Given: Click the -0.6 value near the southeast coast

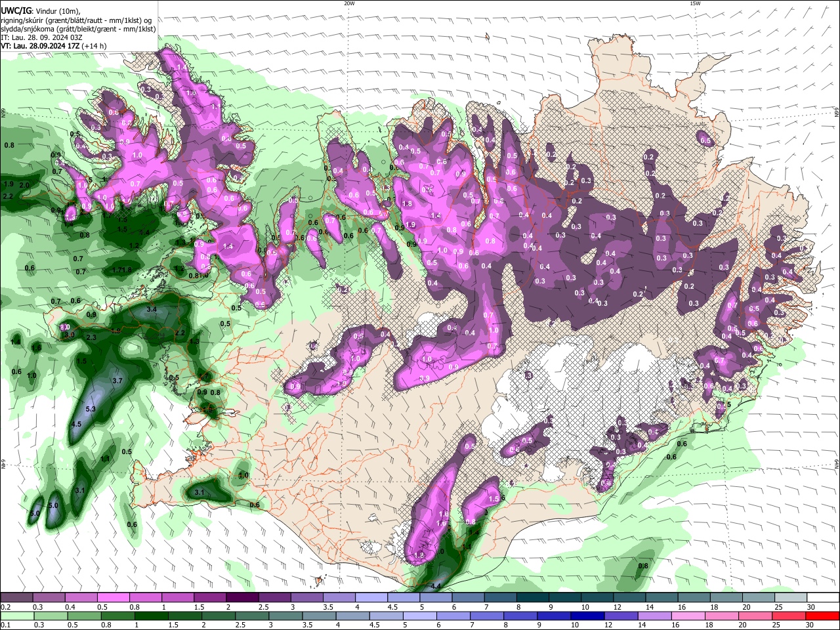Looking at the screenshot, I should [670, 457].
